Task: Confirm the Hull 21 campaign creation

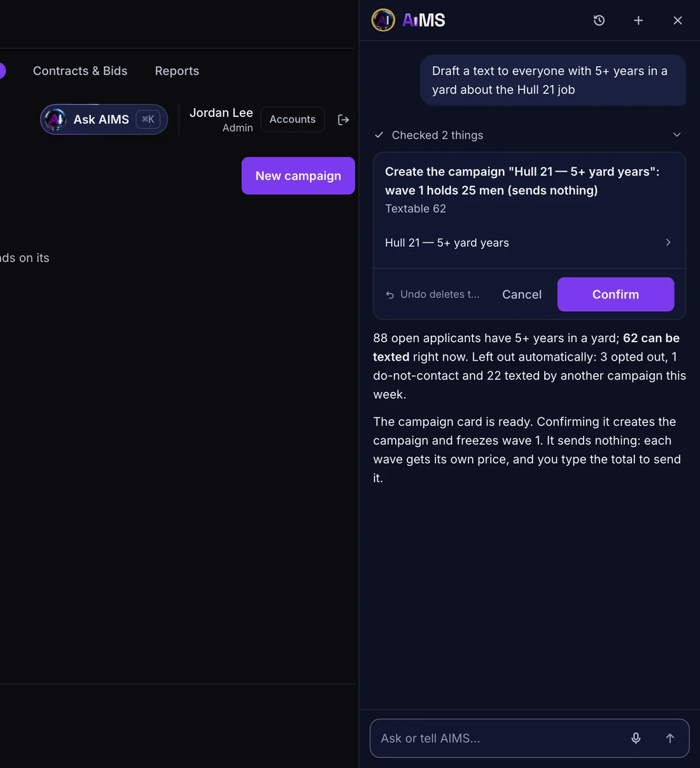Action: [615, 295]
